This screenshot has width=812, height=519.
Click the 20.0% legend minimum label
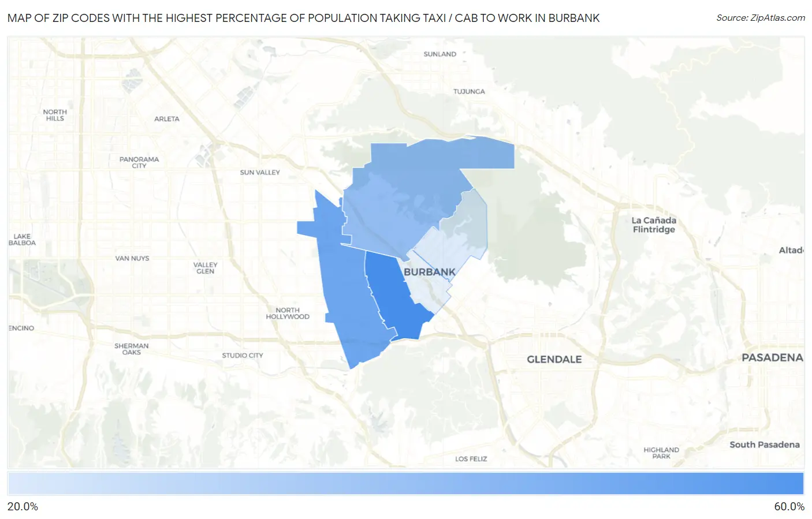[23, 506]
